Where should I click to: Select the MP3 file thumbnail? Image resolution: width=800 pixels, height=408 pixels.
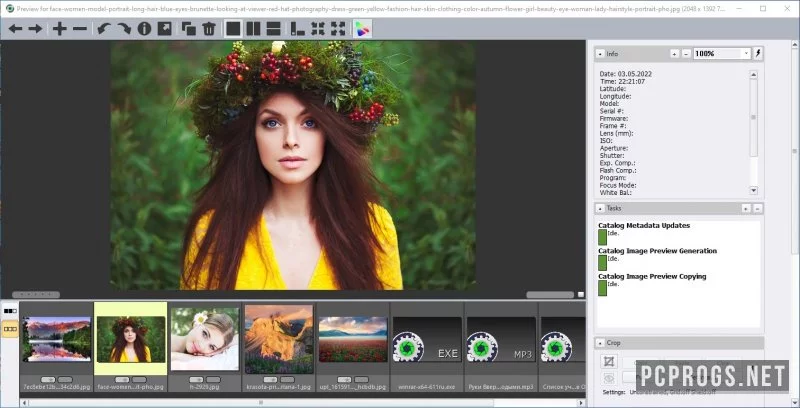click(x=501, y=339)
